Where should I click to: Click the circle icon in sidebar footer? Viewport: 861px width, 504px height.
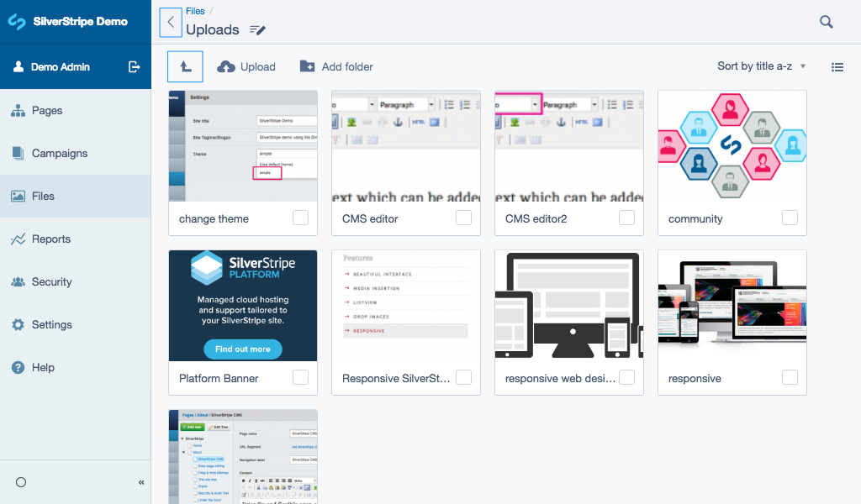pos(21,482)
